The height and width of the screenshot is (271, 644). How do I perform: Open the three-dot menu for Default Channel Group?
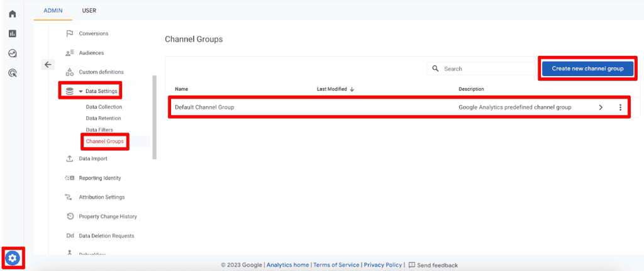coord(620,108)
